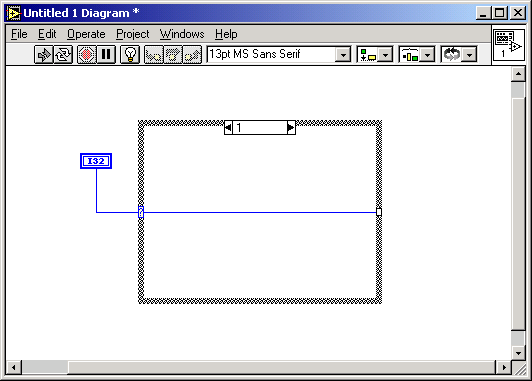
Task: Open the Windows menu
Action: pyautogui.click(x=182, y=34)
